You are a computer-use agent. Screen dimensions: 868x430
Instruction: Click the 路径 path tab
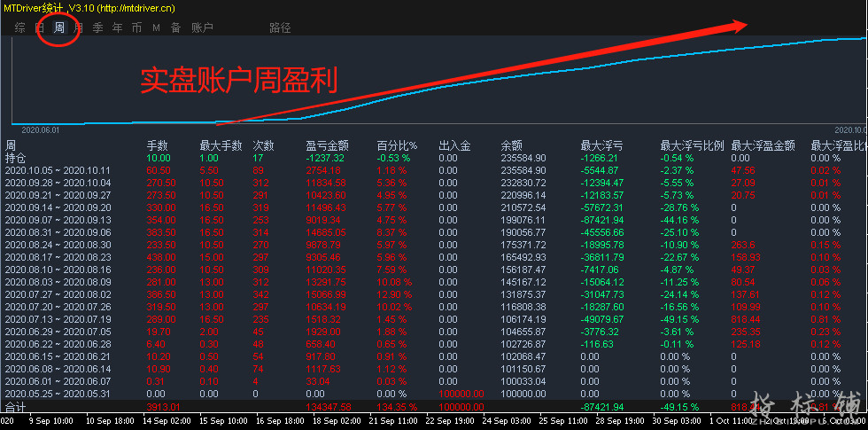point(280,27)
